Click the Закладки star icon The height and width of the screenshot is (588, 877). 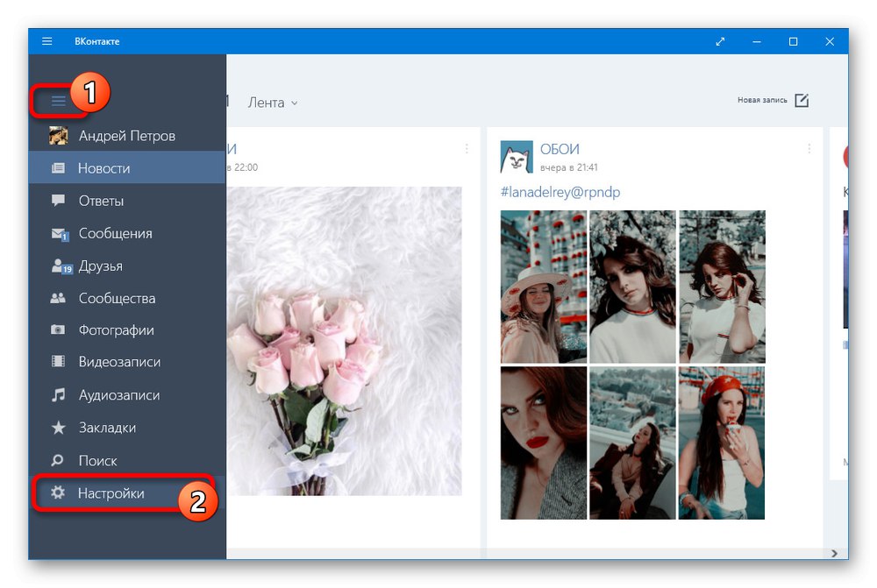point(58,428)
